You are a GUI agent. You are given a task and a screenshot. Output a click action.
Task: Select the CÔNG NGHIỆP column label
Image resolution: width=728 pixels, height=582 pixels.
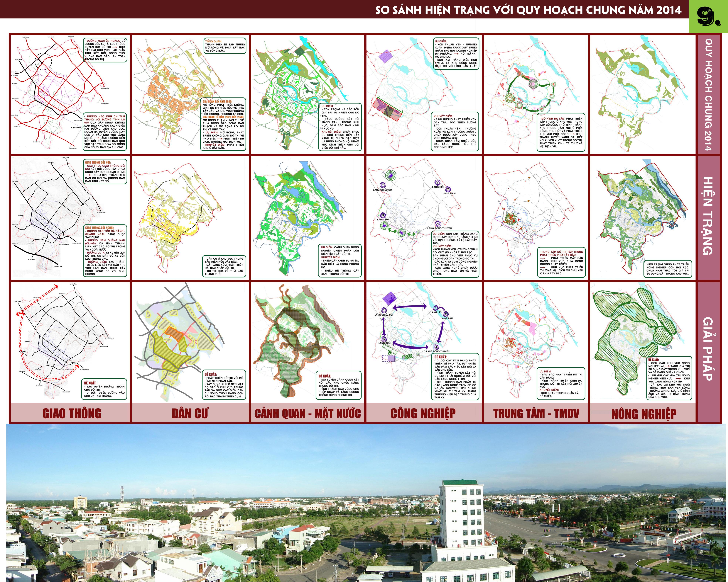point(423,413)
